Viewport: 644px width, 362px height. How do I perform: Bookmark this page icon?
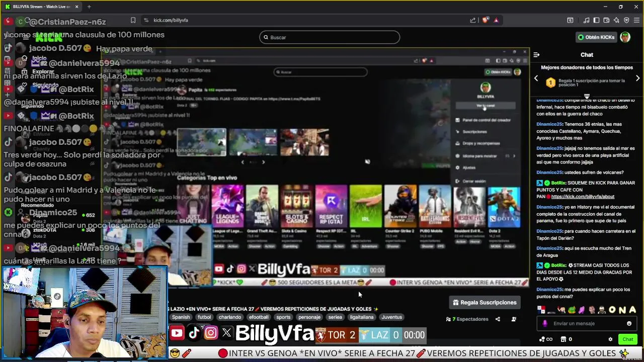coord(133,20)
